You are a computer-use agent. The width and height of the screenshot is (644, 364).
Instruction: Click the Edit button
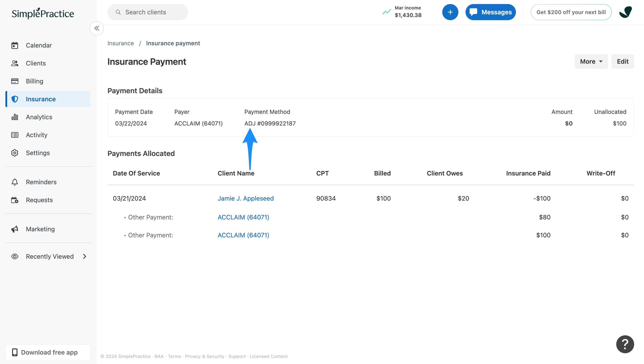coord(623,62)
